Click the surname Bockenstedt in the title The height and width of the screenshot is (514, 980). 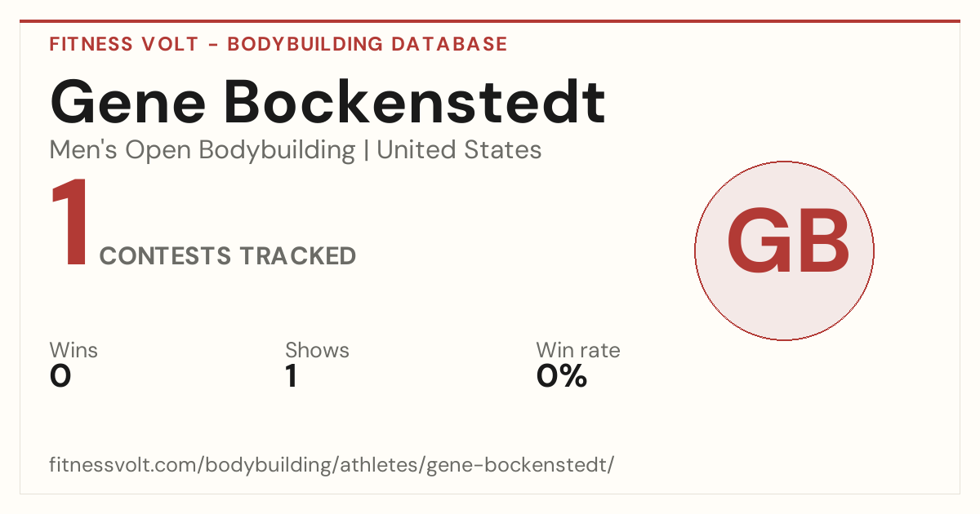[x=414, y=102]
